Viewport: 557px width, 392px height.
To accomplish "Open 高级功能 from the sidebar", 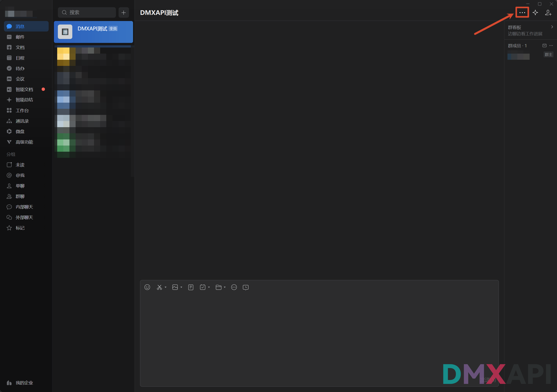I will click(x=26, y=142).
